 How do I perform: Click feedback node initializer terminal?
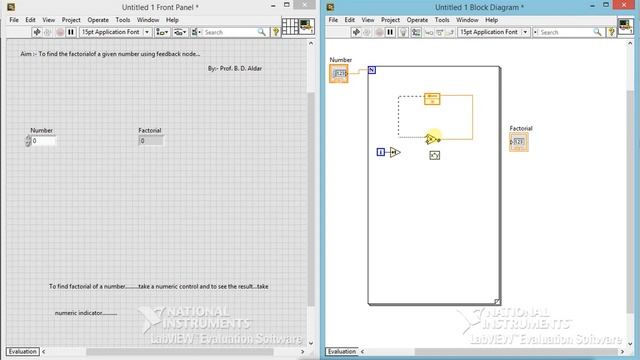point(432,102)
